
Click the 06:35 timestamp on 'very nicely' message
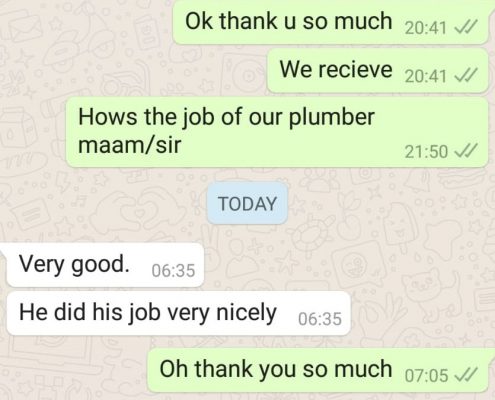[x=320, y=319]
